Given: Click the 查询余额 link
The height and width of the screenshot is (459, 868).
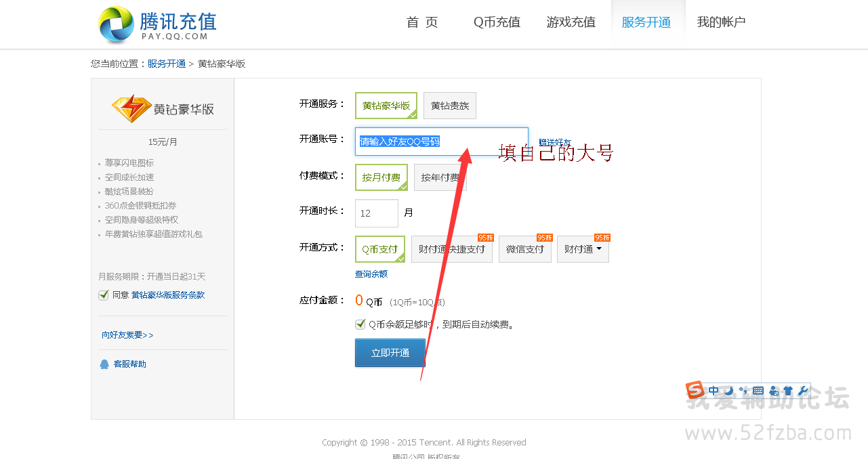Looking at the screenshot, I should point(371,274).
